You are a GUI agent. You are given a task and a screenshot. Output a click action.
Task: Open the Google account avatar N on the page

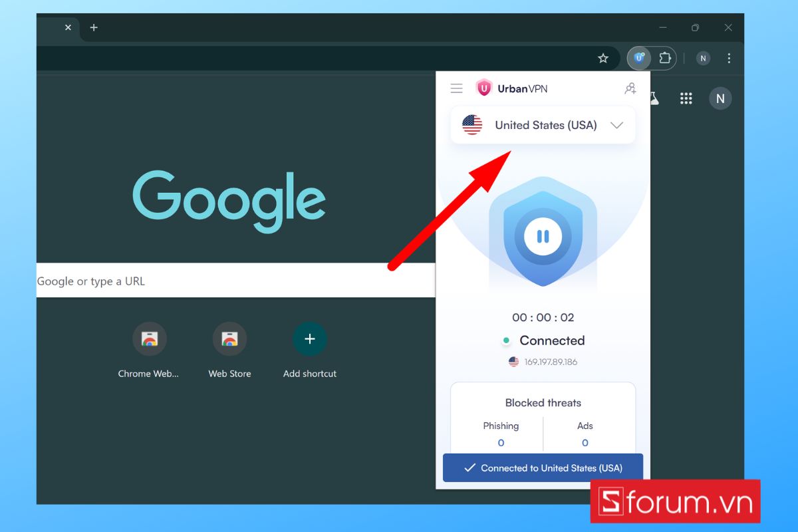pos(720,98)
